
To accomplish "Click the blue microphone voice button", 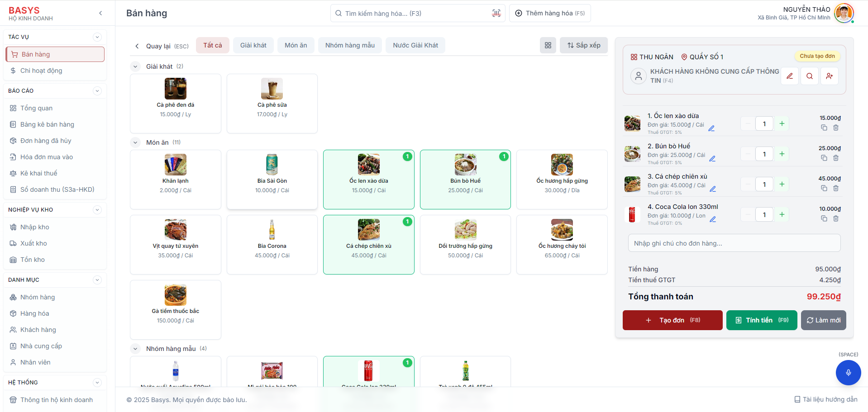I will [x=848, y=372].
